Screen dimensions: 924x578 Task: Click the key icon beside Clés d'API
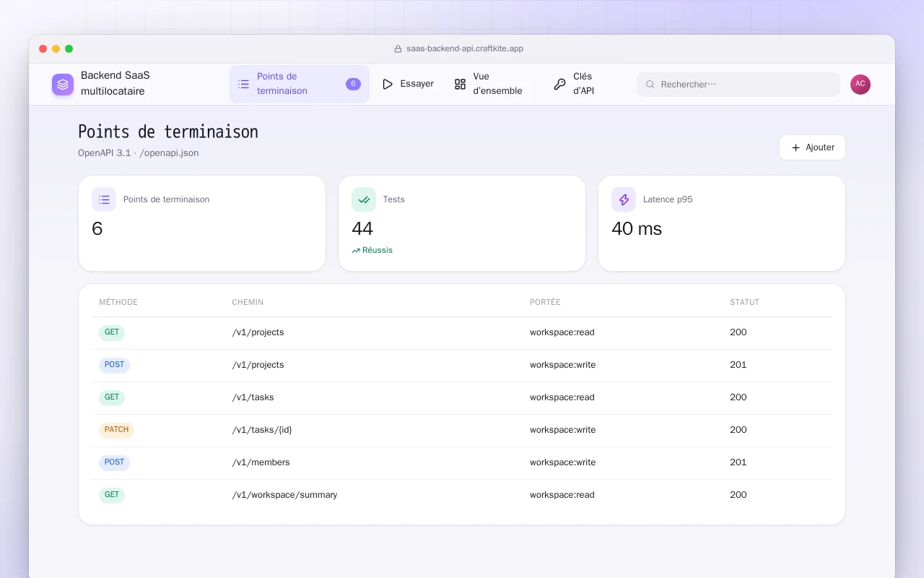click(x=560, y=85)
